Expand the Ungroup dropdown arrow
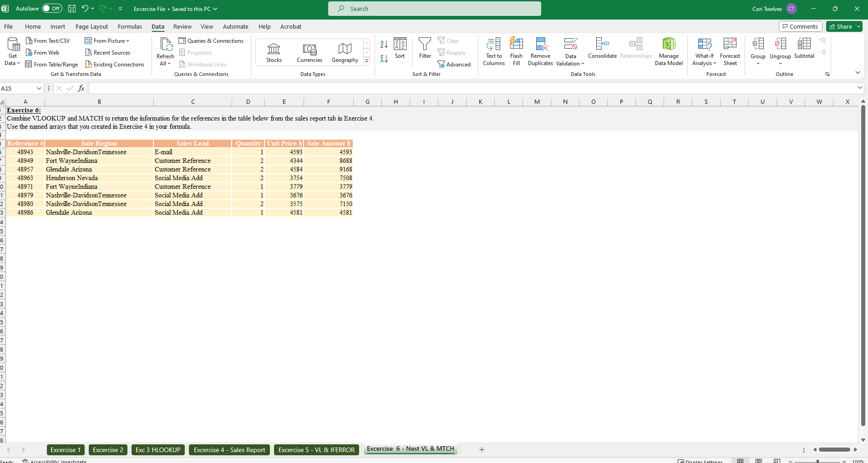The image size is (868, 463). pyautogui.click(x=780, y=64)
